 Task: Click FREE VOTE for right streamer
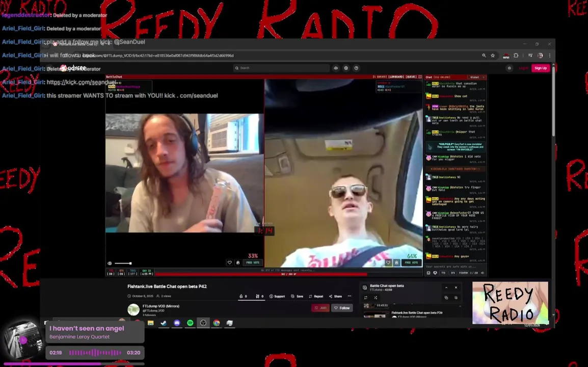coord(411,263)
